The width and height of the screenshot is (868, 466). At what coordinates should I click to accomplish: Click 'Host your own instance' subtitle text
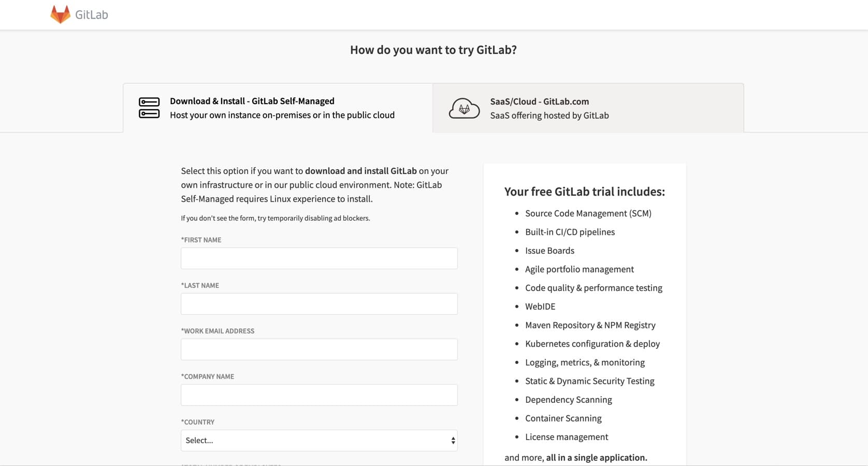pos(282,115)
